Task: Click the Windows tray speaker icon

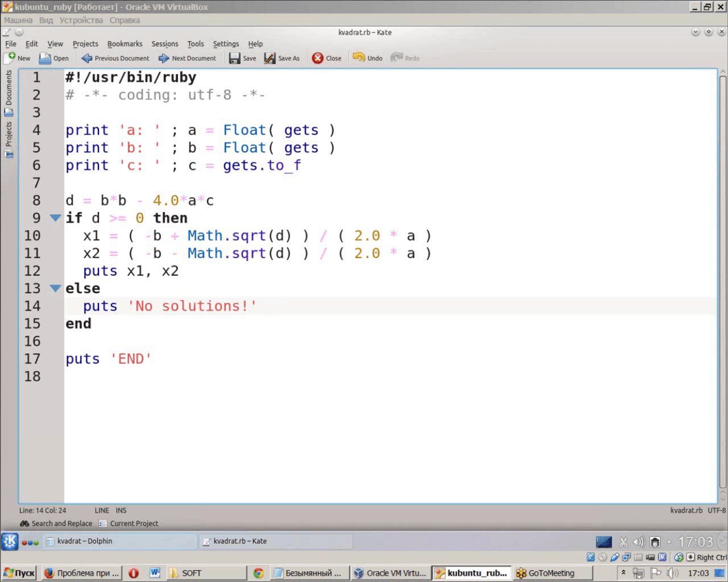Action: point(672,573)
